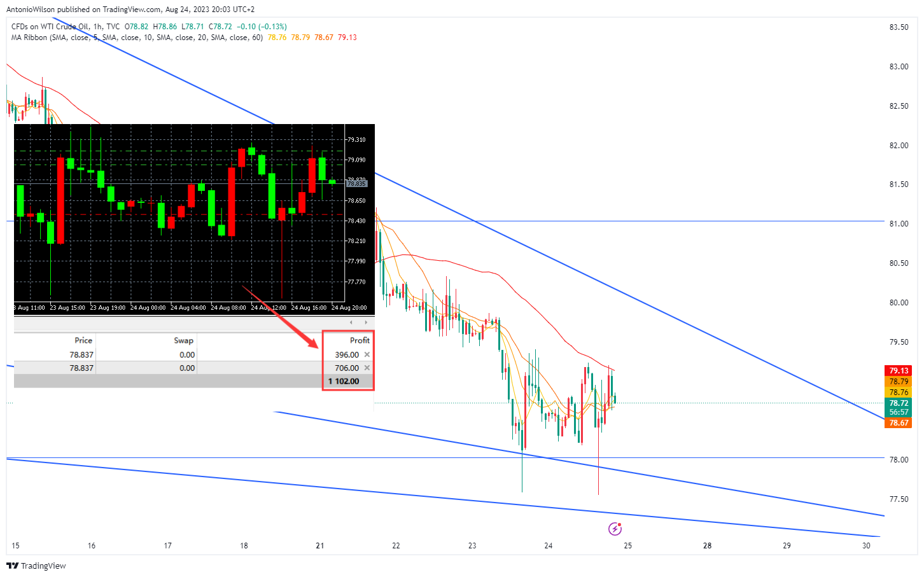Click the first row 78.837 price cell
This screenshot has height=577, width=924.
point(81,354)
